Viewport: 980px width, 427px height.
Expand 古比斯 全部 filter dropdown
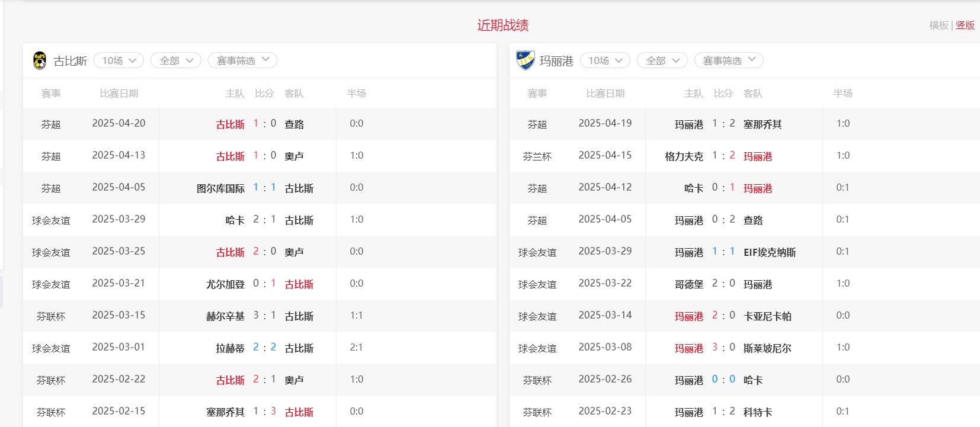tap(176, 60)
